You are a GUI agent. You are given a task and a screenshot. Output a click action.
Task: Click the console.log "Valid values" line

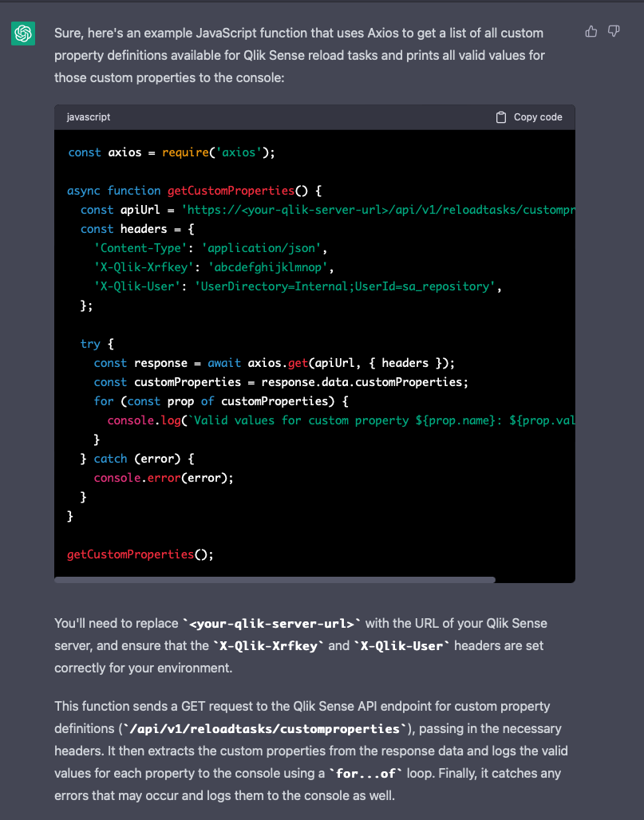pyautogui.click(x=341, y=420)
